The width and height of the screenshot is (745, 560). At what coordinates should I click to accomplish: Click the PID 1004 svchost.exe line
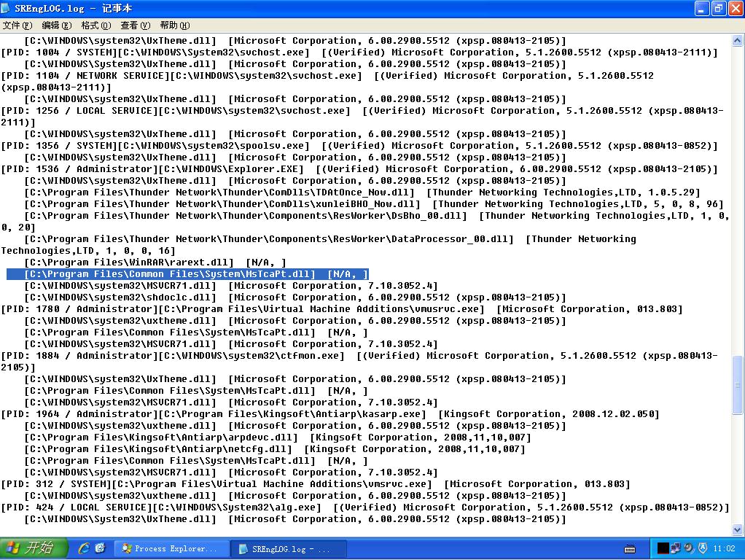359,52
